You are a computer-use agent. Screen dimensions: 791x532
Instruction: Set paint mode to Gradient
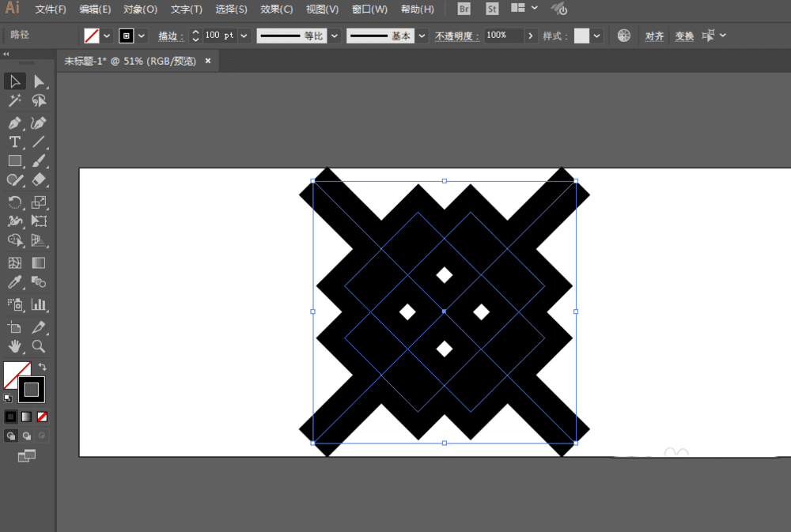(x=26, y=417)
